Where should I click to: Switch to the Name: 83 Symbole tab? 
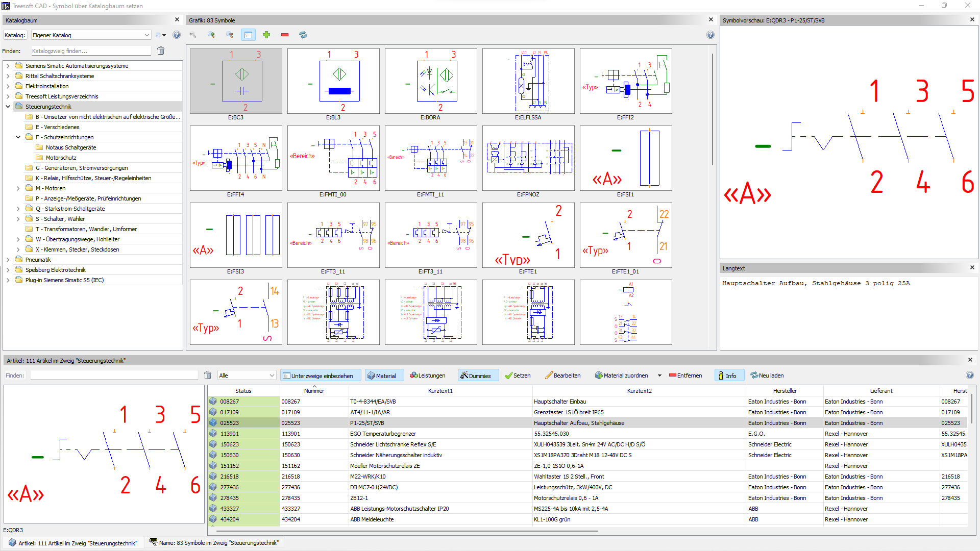click(214, 543)
